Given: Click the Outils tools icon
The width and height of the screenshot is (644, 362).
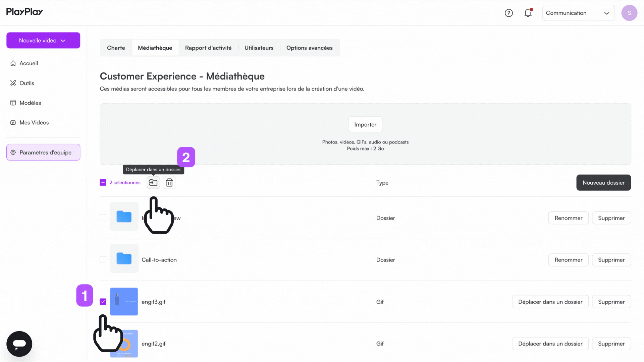Looking at the screenshot, I should (x=13, y=83).
